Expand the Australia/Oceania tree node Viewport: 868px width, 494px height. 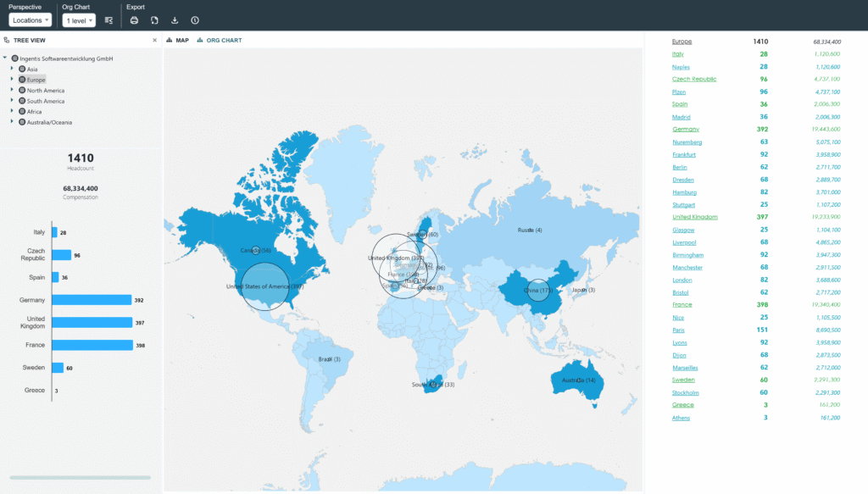pyautogui.click(x=12, y=121)
